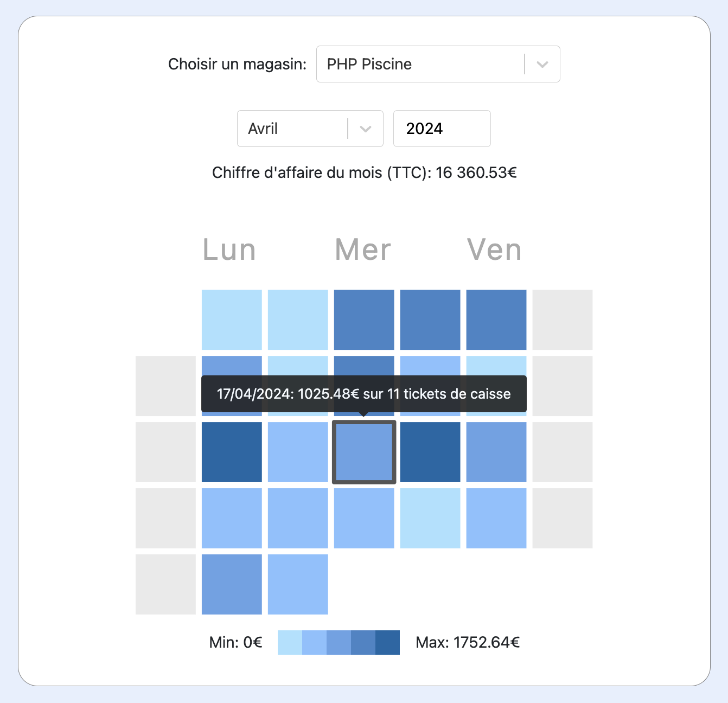
Task: Click the Lun weekday header
Action: click(229, 250)
